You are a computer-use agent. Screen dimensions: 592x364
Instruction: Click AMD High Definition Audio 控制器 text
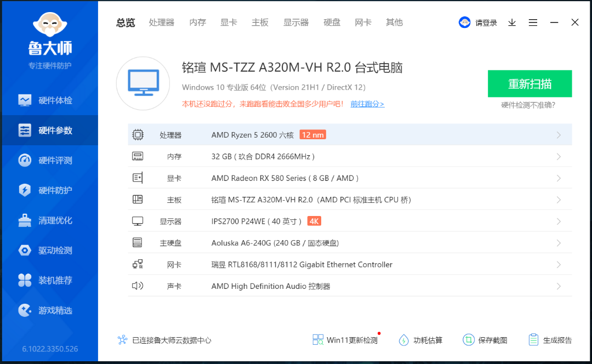point(271,286)
